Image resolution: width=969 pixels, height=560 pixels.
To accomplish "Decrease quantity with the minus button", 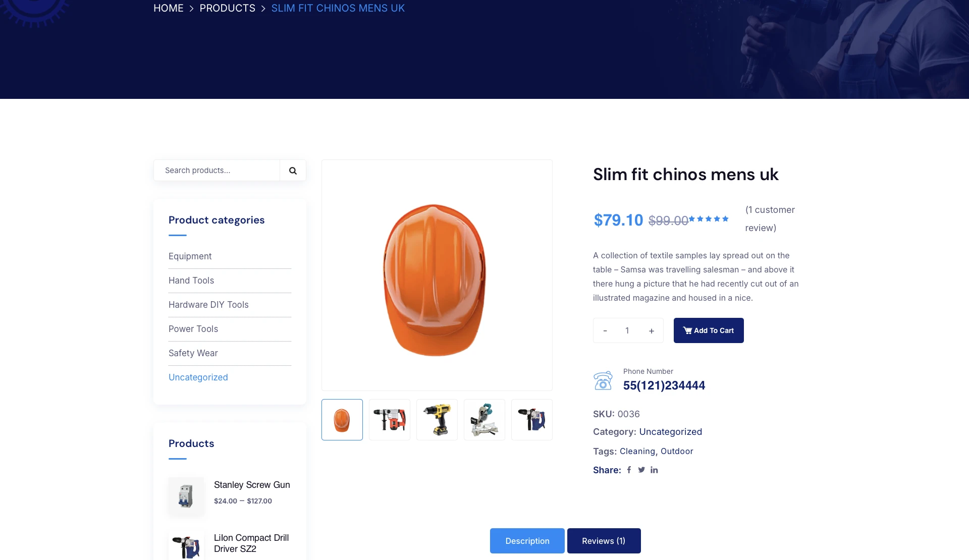I will coord(605,330).
